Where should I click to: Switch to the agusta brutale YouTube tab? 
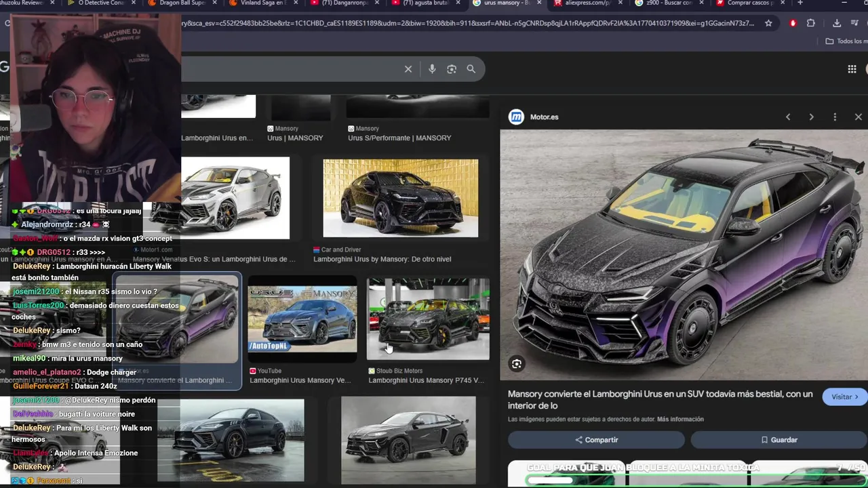click(x=425, y=3)
